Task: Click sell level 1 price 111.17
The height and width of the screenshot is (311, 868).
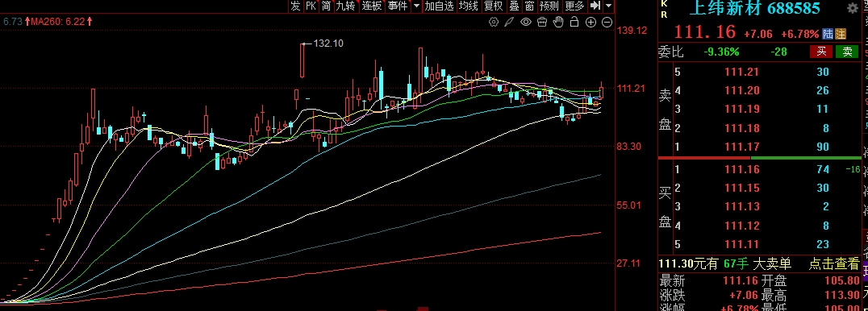Action: tap(742, 147)
